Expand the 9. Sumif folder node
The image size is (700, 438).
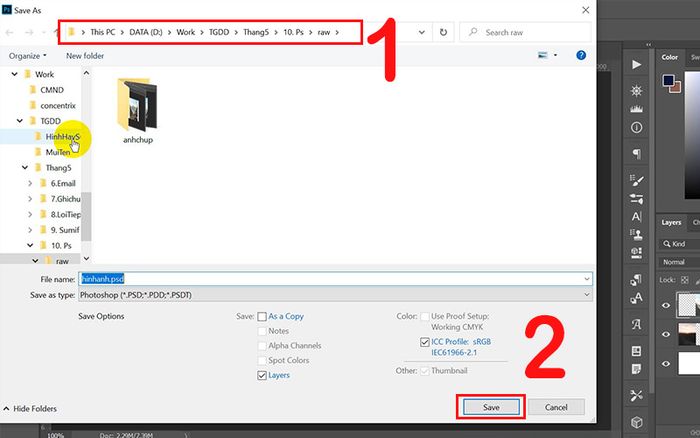coord(30,230)
